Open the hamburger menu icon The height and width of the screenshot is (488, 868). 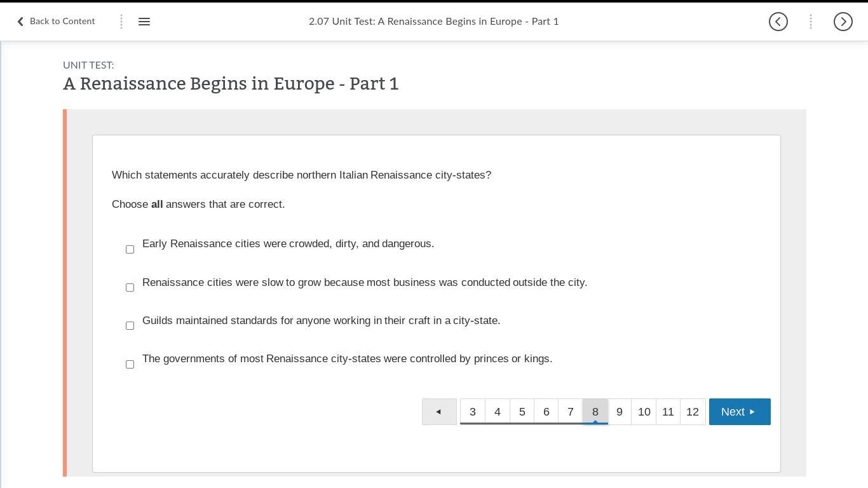pos(144,22)
